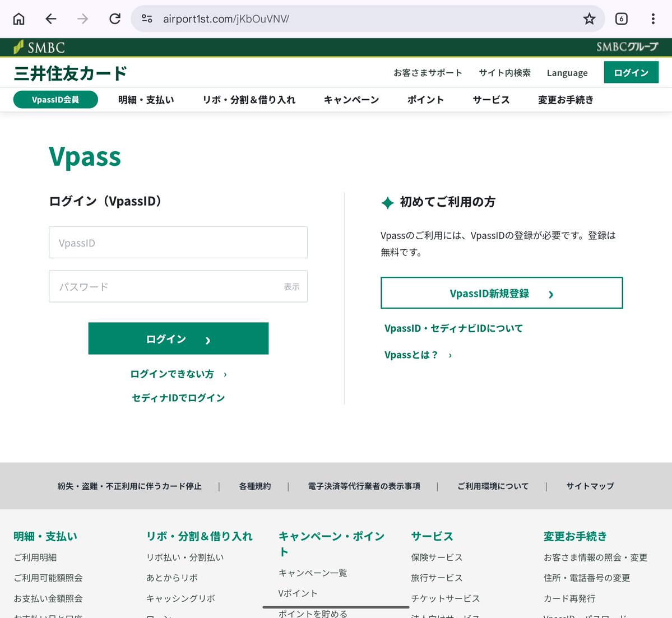Click the browser home icon
Viewport: 672px width, 618px height.
pyautogui.click(x=19, y=19)
